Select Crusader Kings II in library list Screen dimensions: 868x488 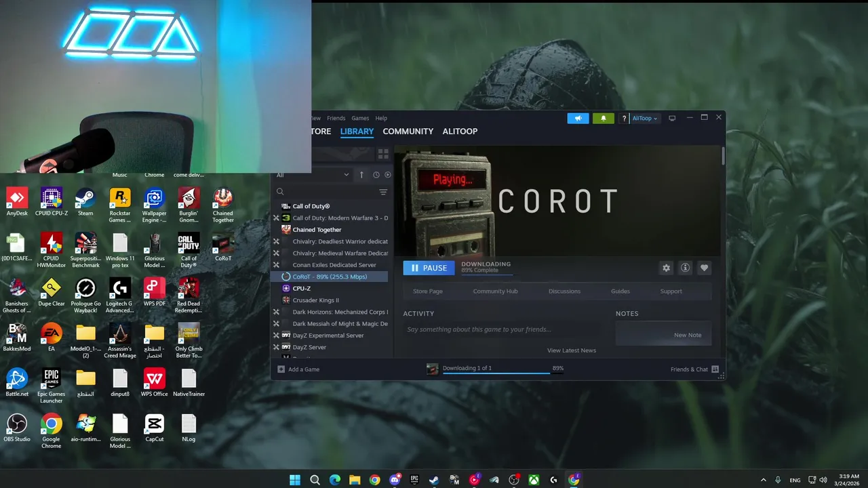[x=330, y=300]
